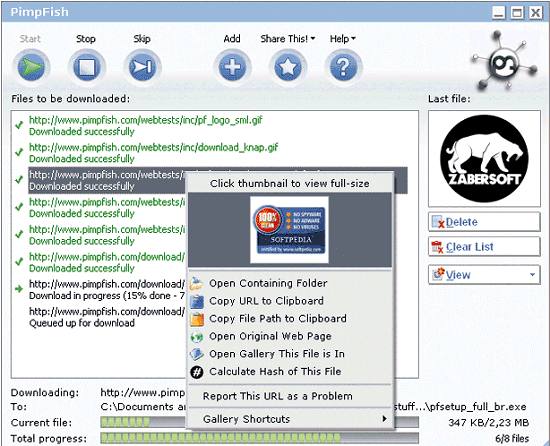550x446 pixels.
Task: Click the Total progress bar
Action: 259,438
